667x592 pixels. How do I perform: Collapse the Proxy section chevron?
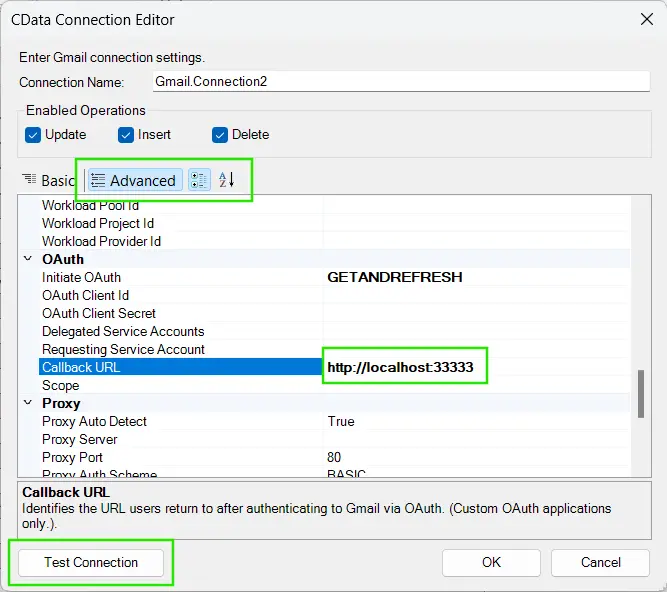(x=28, y=404)
